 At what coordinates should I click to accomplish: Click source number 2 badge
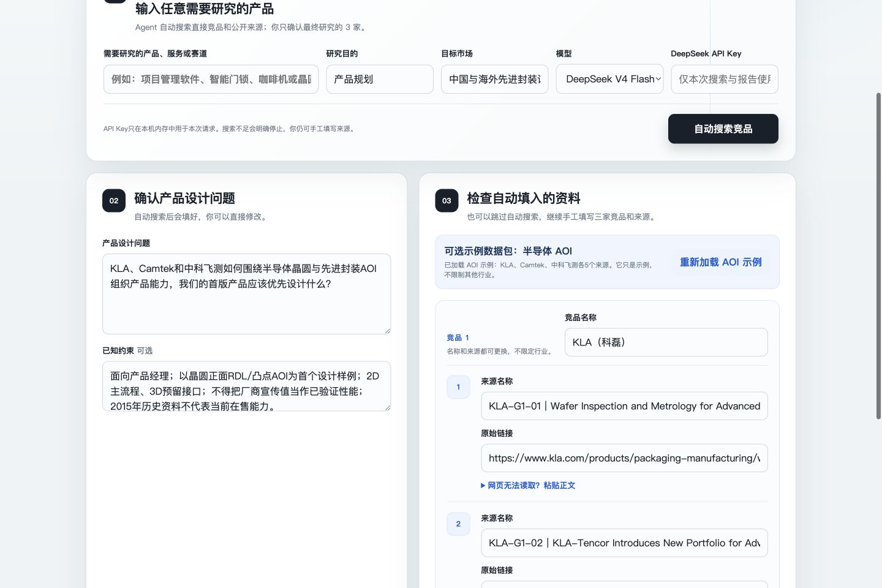[458, 524]
